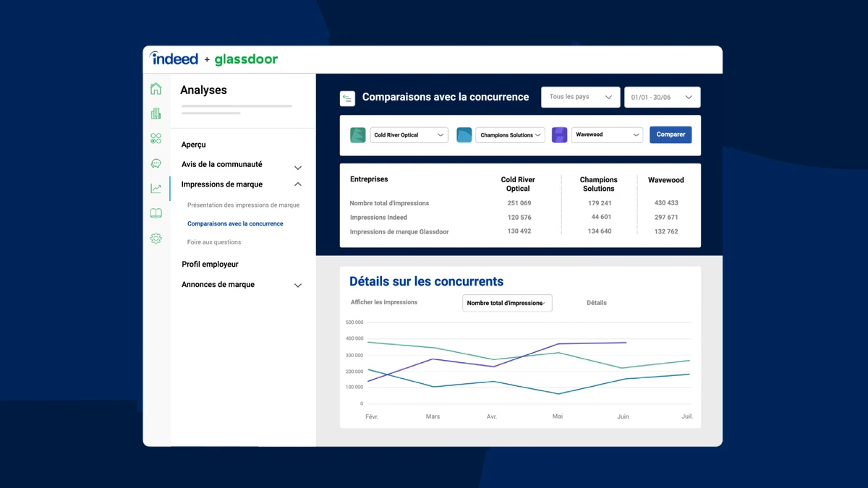The width and height of the screenshot is (868, 488).
Task: Collapse the Impressions de marque section
Action: pos(297,184)
